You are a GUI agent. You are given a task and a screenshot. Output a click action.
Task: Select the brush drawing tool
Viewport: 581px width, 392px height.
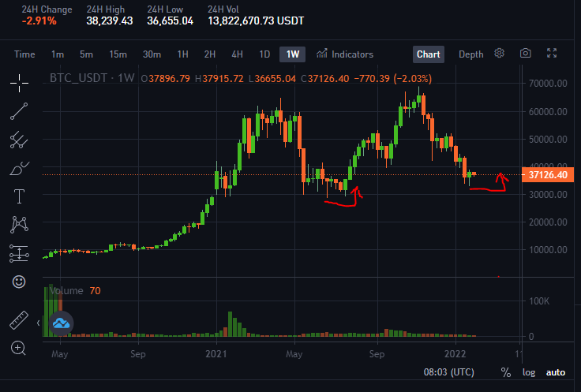click(19, 169)
